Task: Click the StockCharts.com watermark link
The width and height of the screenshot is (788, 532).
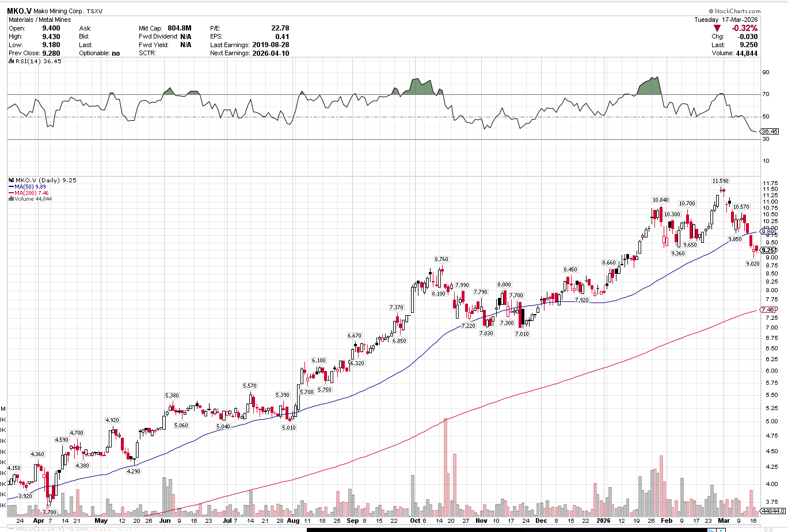Action: [x=737, y=11]
